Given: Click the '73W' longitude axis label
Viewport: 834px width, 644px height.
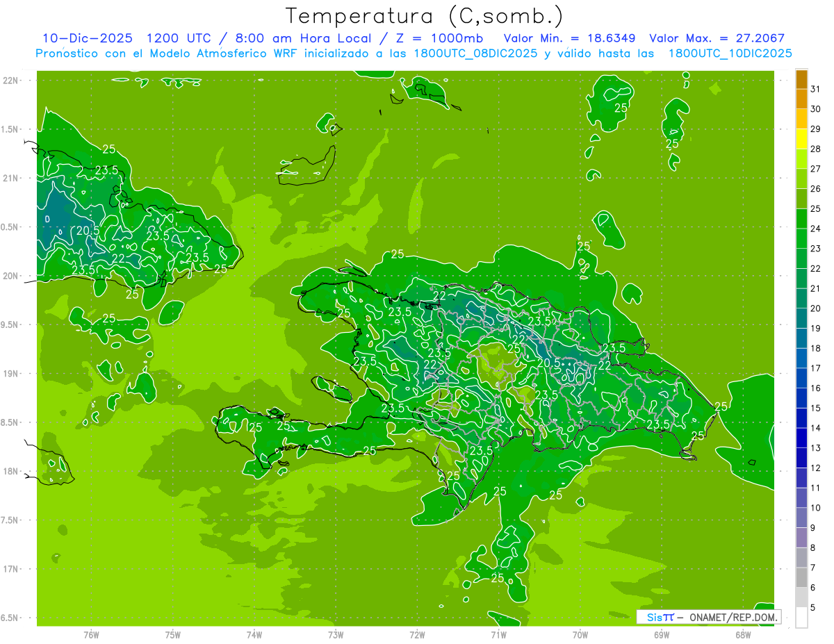Looking at the screenshot, I should [336, 634].
